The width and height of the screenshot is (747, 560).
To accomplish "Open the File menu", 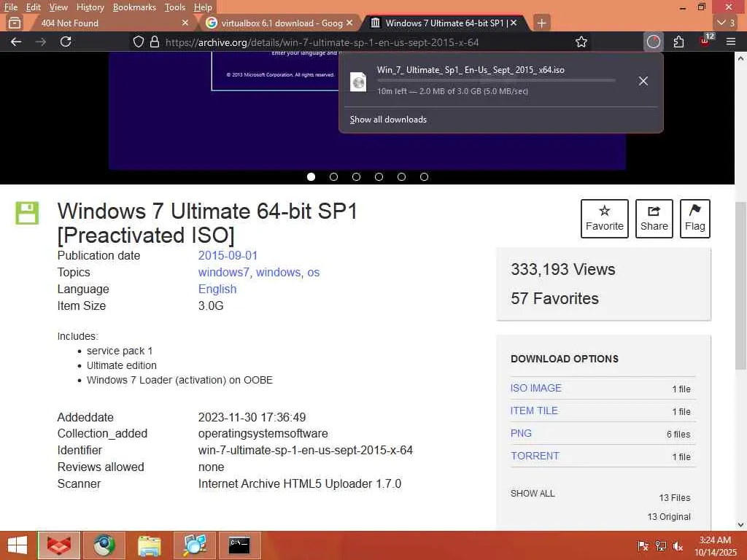I will [10, 7].
